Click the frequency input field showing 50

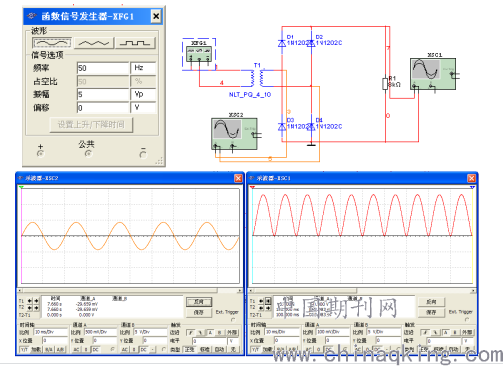(103, 68)
